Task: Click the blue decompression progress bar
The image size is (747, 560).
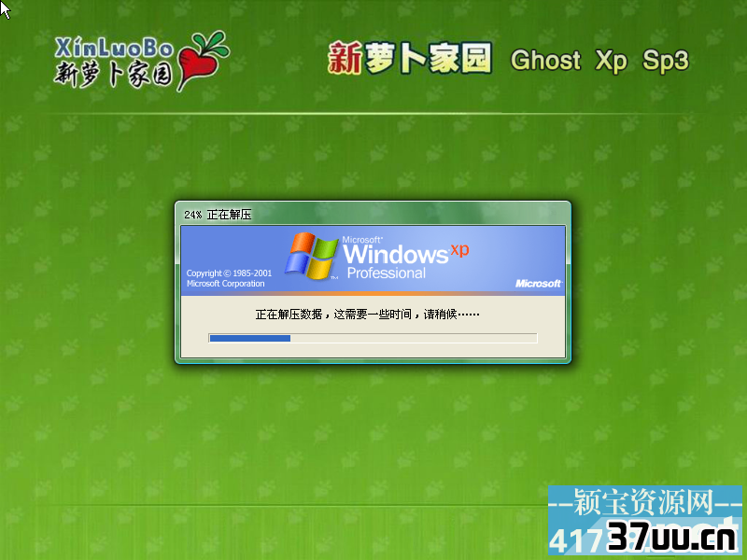Action: (373, 338)
